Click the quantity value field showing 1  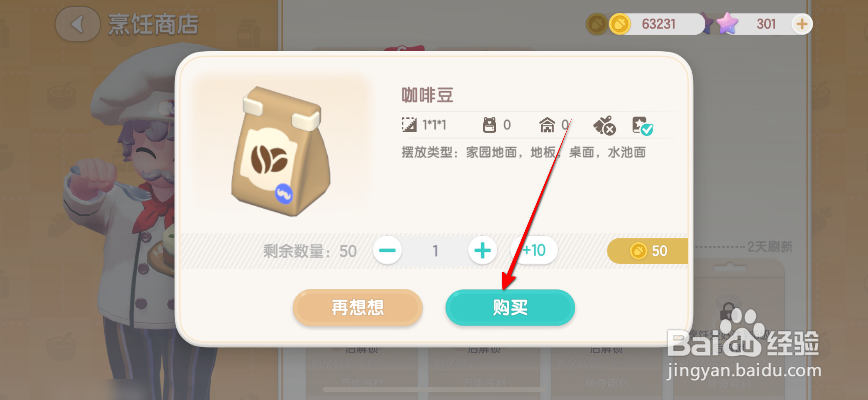pos(435,251)
